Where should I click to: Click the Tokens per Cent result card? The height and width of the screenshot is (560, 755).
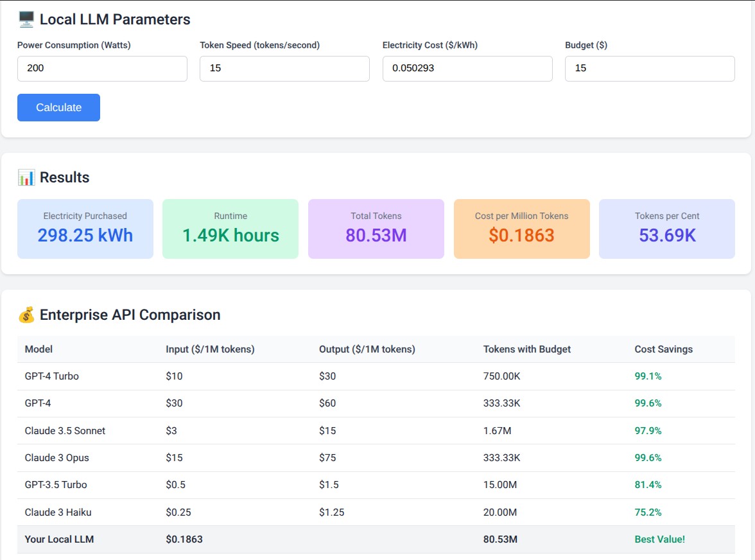(x=667, y=229)
